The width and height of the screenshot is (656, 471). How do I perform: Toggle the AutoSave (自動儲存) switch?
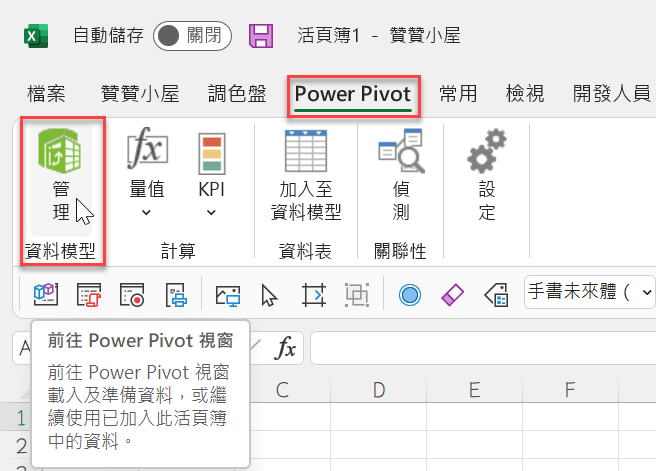point(192,36)
